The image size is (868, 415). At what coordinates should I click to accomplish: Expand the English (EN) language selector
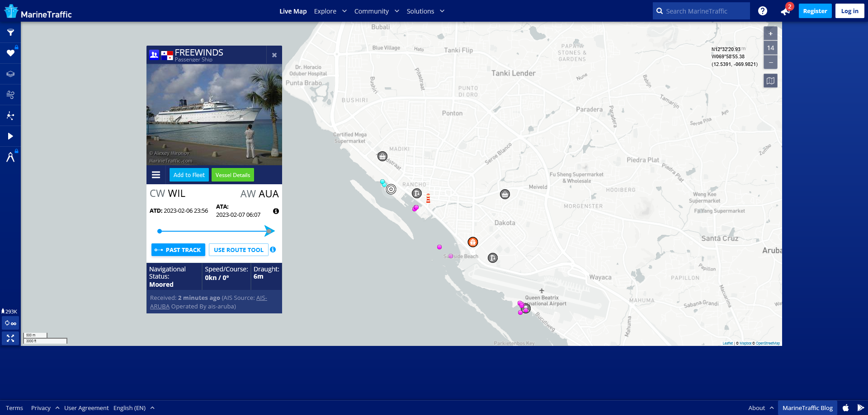pos(134,408)
